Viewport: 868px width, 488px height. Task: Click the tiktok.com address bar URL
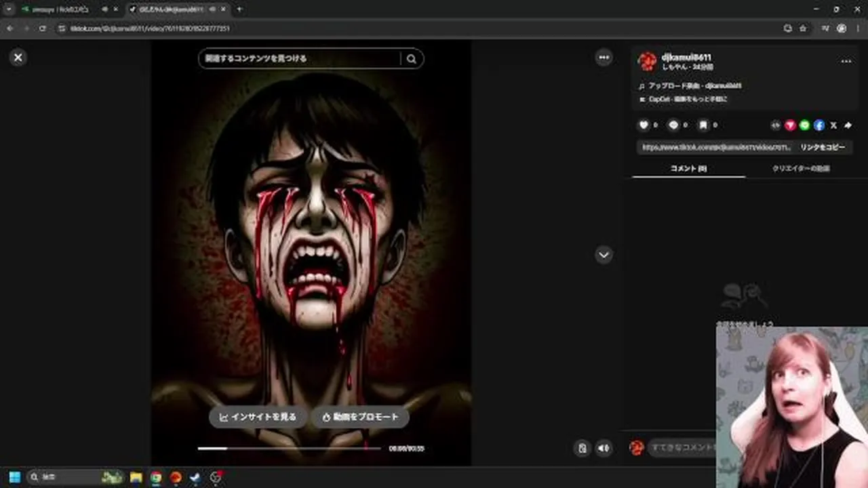click(x=150, y=28)
